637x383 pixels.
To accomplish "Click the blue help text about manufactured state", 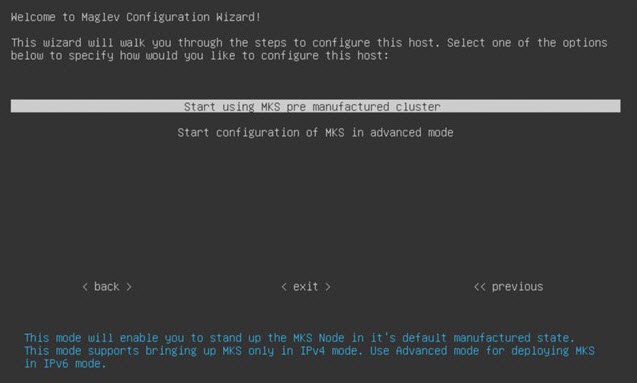I will 299,338.
